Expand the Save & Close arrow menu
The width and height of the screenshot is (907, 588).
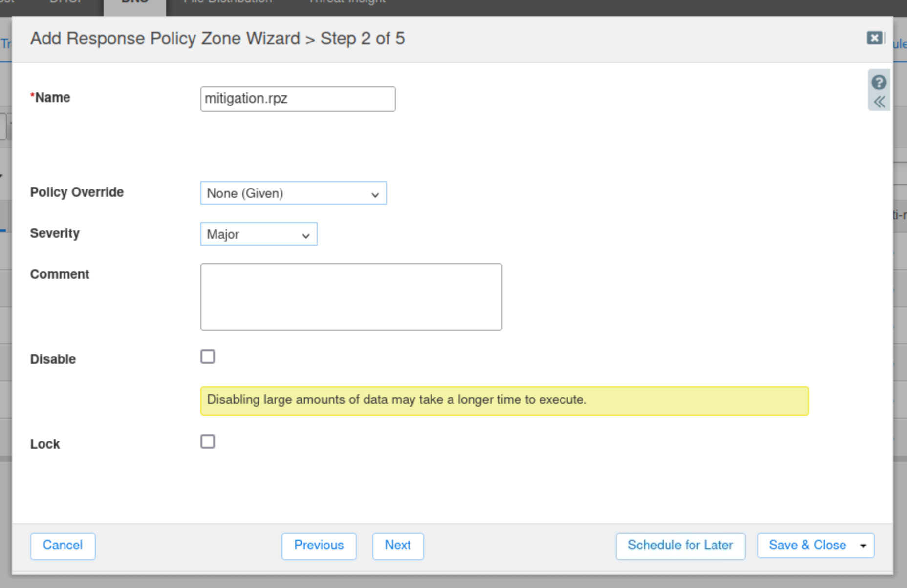[864, 546]
